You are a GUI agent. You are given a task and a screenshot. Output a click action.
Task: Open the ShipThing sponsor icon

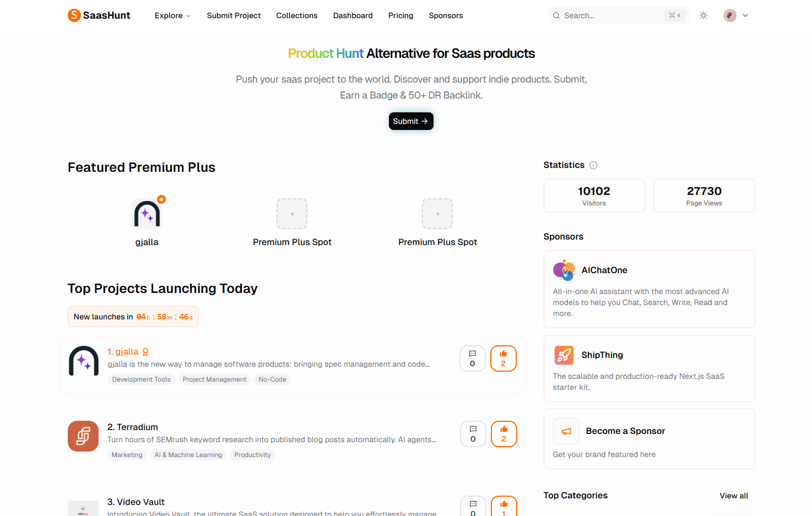(564, 355)
